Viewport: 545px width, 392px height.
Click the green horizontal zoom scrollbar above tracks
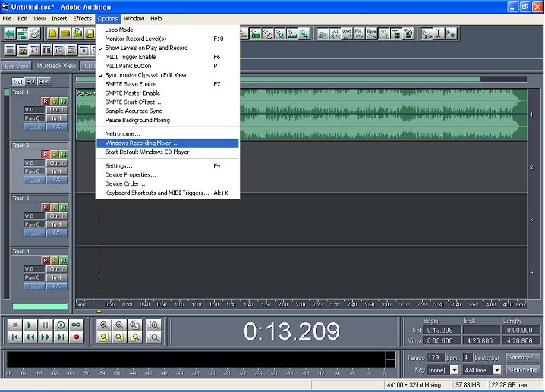(278, 79)
